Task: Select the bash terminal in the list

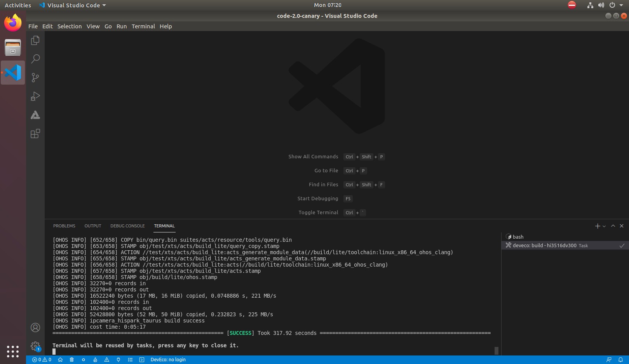Action: pos(565,237)
